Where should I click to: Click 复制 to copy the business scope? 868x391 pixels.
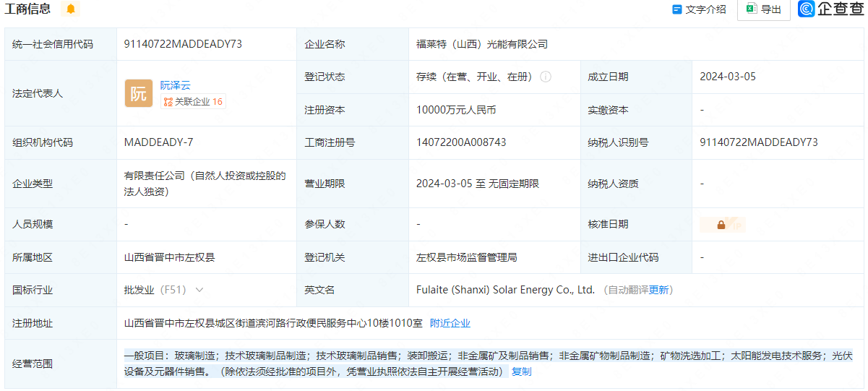[x=521, y=371]
